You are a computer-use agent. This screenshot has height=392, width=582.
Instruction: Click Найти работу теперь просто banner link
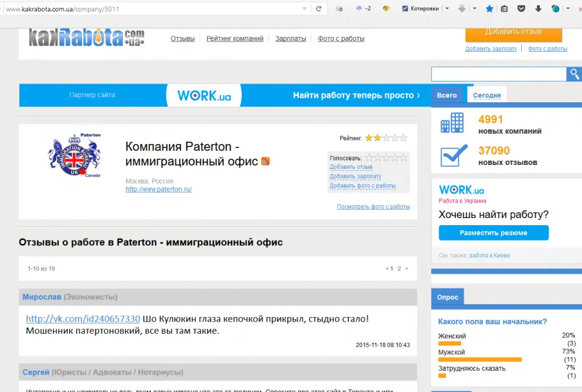(356, 95)
